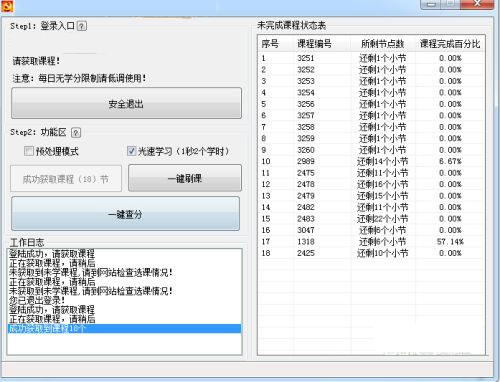Select the row with course 3260

coord(371,150)
